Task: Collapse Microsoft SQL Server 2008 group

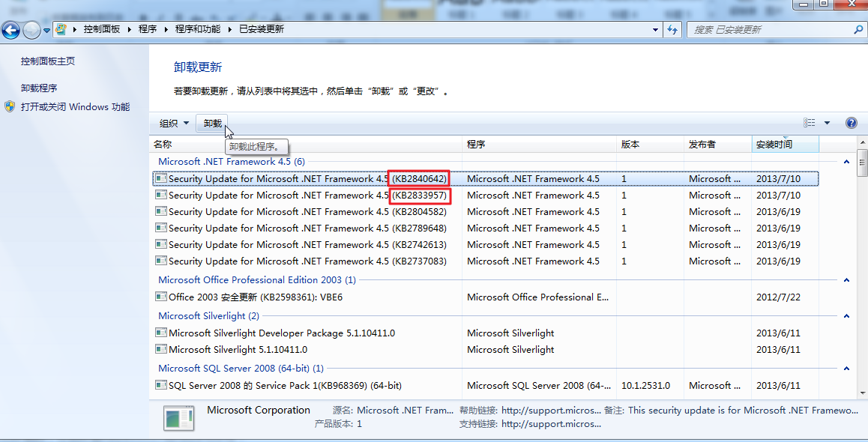Action: tap(846, 369)
